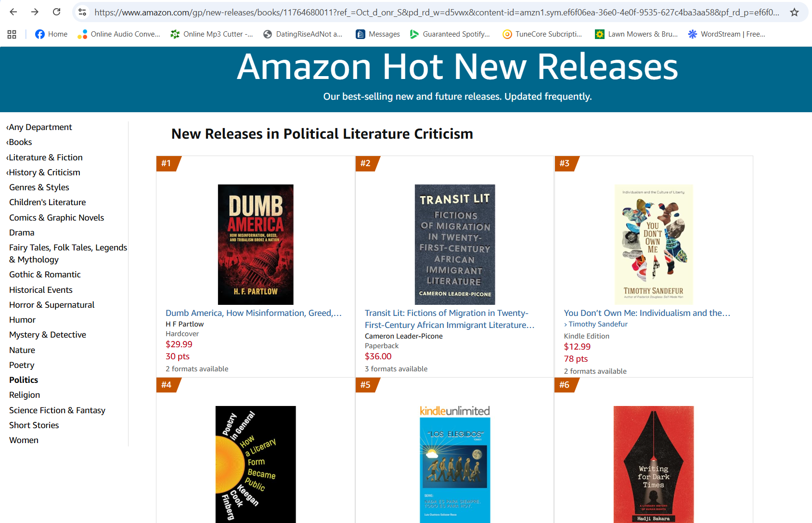Open the Messages bookmark
This screenshot has width=812, height=523.
(378, 34)
